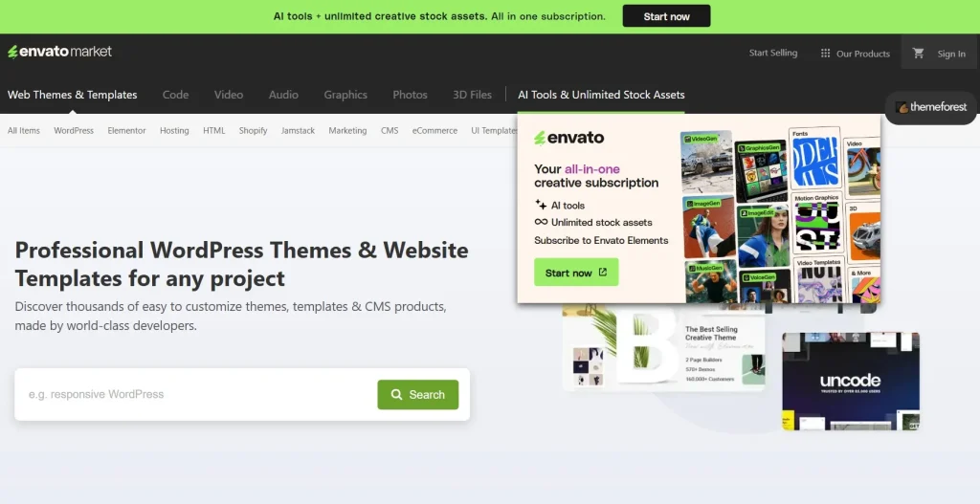Click the Search button
The image size is (980, 504).
[x=417, y=395]
